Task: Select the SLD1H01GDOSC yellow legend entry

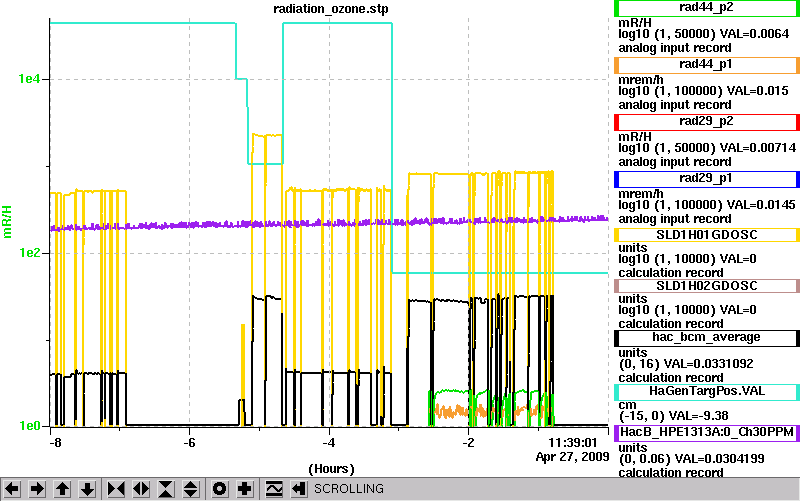Action: pyautogui.click(x=706, y=235)
